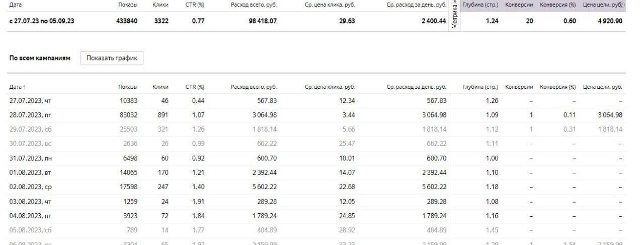The image size is (644, 245).
Task: Click lower Расход всего, руб. column header
Action: point(254,87)
